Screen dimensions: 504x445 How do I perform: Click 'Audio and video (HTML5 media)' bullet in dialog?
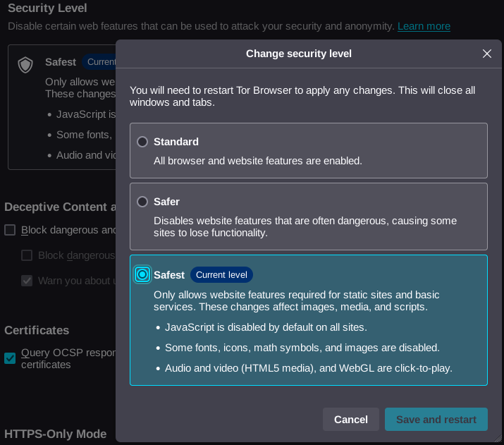pyautogui.click(x=309, y=368)
